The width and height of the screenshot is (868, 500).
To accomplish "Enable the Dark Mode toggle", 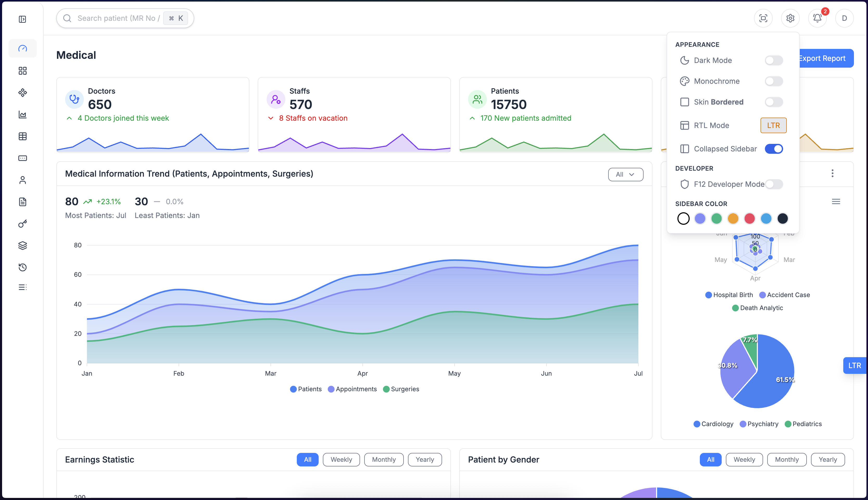I will (x=773, y=60).
